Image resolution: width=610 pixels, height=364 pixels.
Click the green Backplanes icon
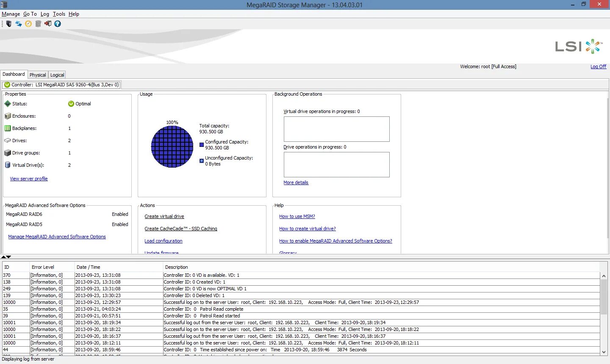8,128
